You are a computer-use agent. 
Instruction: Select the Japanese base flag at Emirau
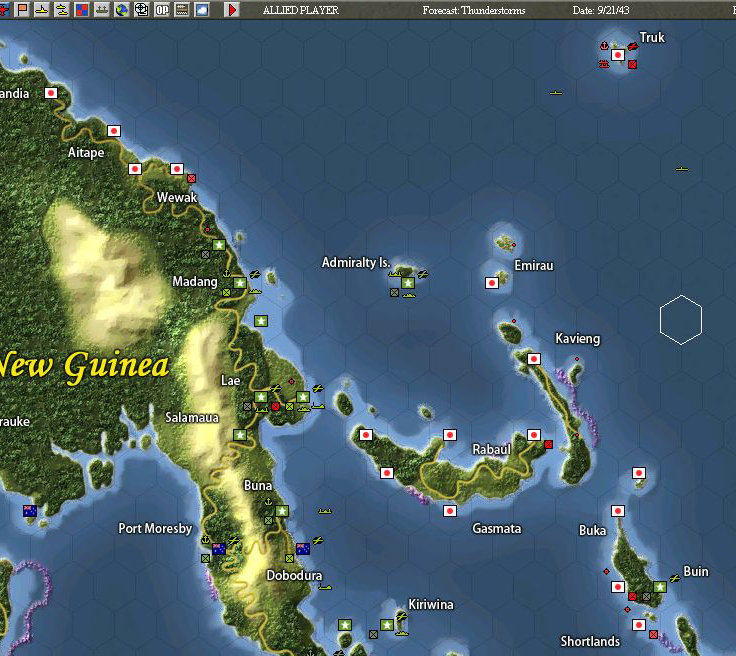(x=492, y=283)
